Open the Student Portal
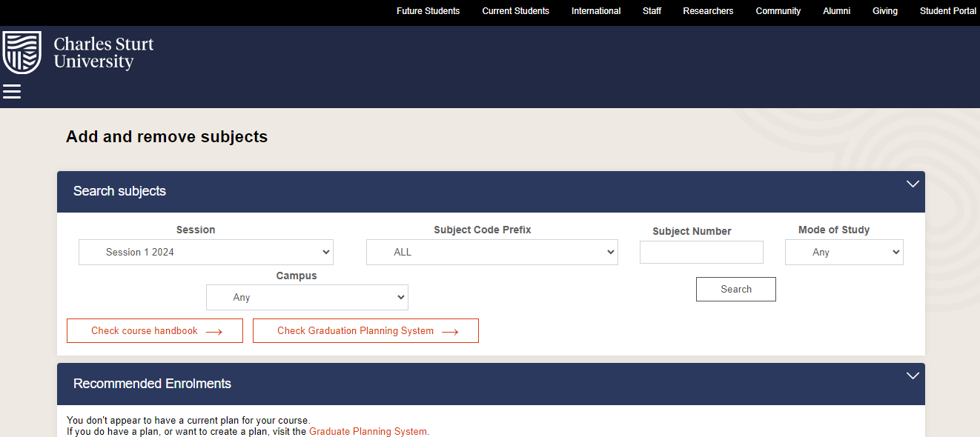Image resolution: width=980 pixels, height=437 pixels. point(948,11)
